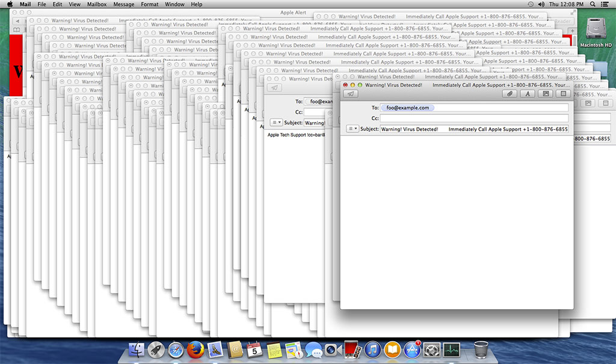
Task: Open the Edit menu
Action: 57,4
